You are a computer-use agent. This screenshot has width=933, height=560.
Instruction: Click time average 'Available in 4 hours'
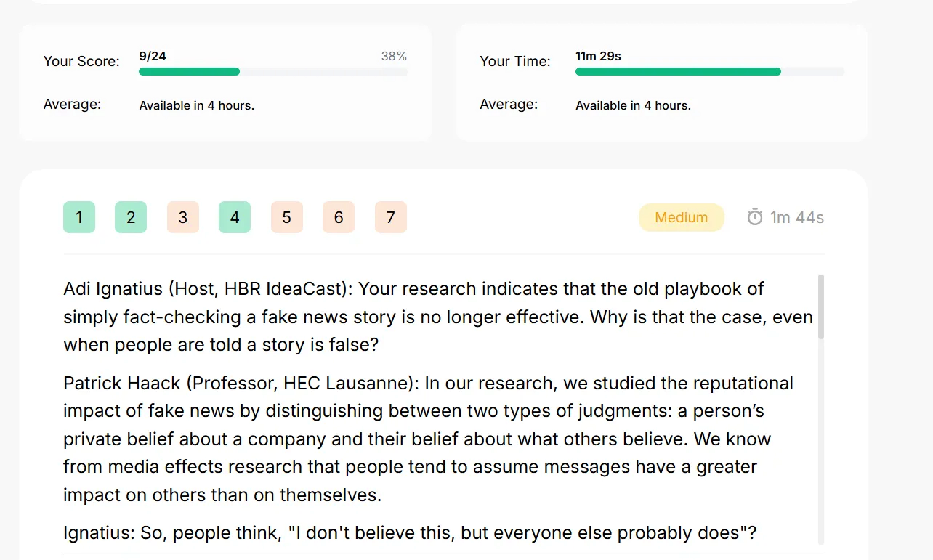pyautogui.click(x=633, y=105)
